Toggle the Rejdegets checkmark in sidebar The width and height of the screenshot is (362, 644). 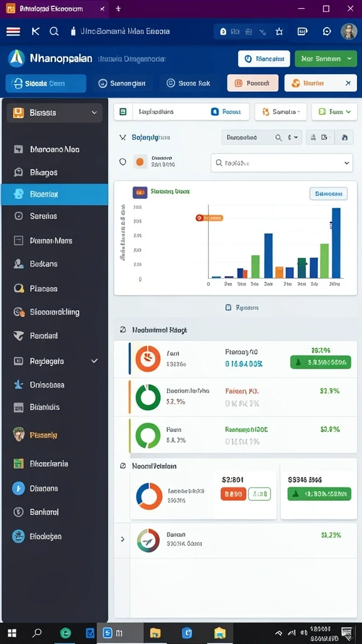94,361
